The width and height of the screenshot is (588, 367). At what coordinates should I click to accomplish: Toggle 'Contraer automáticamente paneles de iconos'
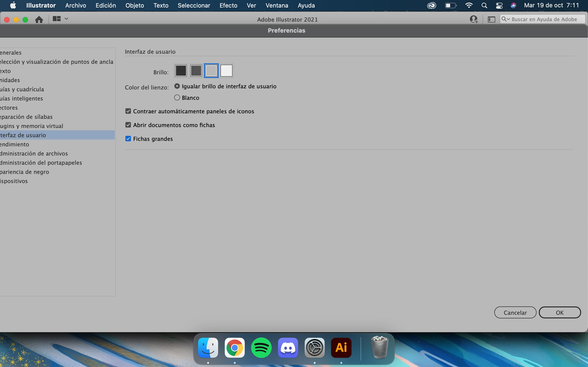(x=128, y=111)
